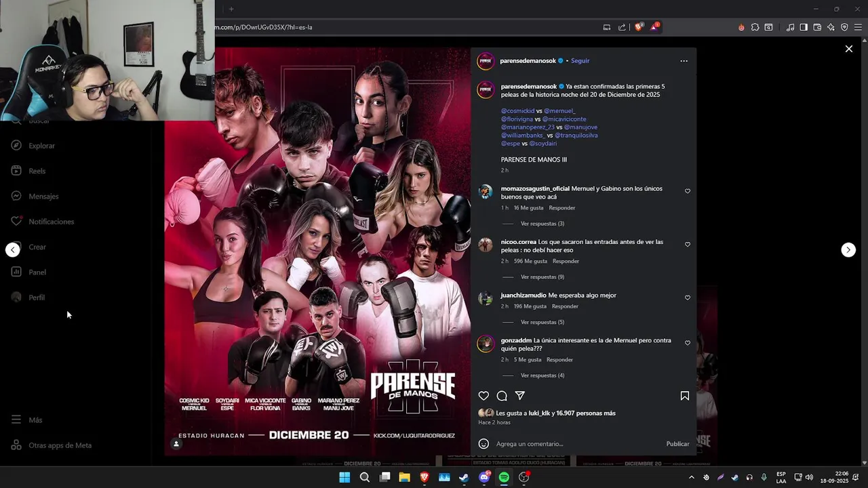Image resolution: width=868 pixels, height=488 pixels.
Task: Like momazosagustin_oficial's comment
Action: [x=688, y=191]
